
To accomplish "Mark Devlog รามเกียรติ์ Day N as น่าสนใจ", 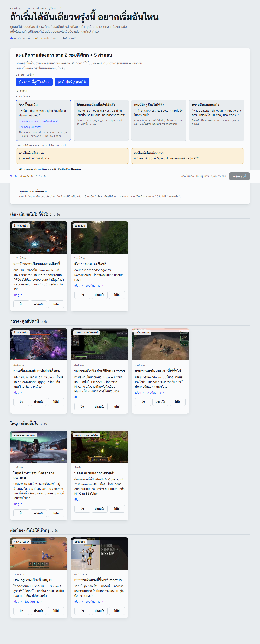I will point(39,611).
